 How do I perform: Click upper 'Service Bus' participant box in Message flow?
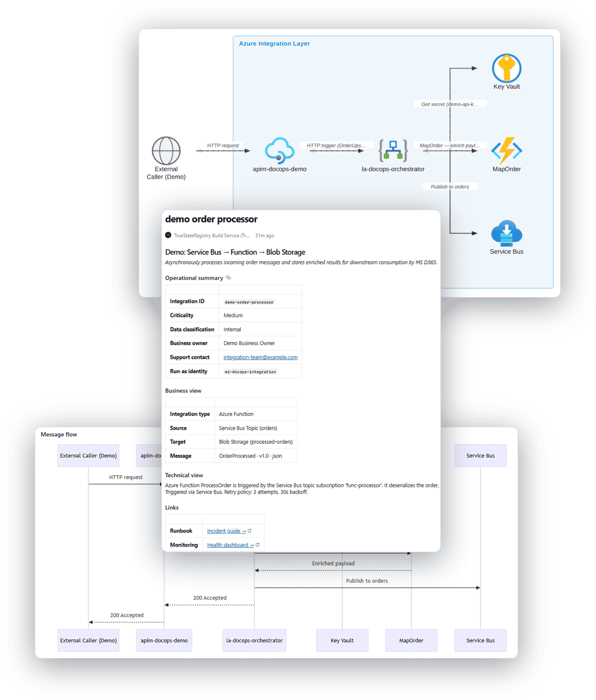[480, 455]
